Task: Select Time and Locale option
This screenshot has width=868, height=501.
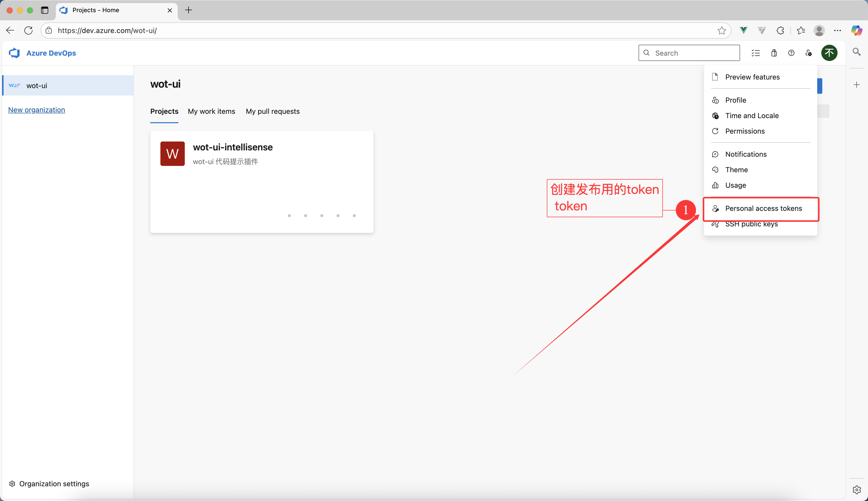Action: [752, 116]
